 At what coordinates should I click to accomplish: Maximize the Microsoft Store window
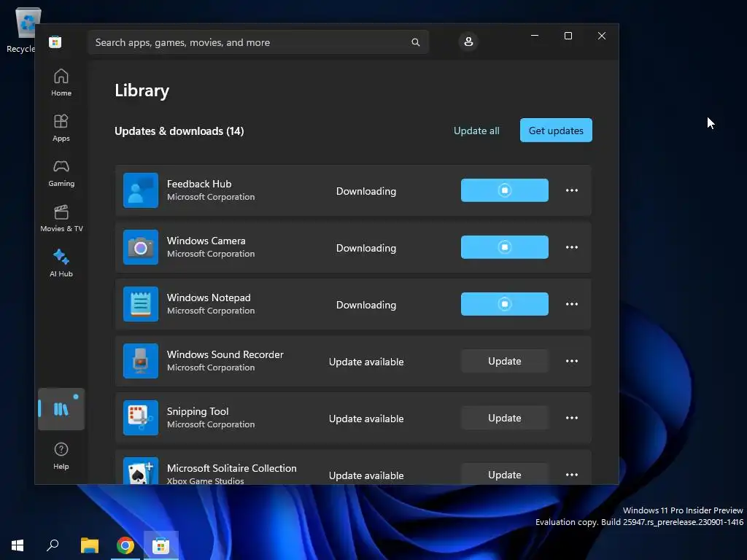pyautogui.click(x=568, y=36)
